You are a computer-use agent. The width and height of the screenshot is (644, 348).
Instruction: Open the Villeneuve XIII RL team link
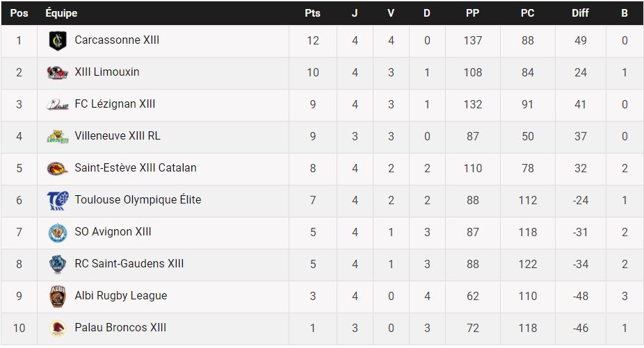[118, 136]
